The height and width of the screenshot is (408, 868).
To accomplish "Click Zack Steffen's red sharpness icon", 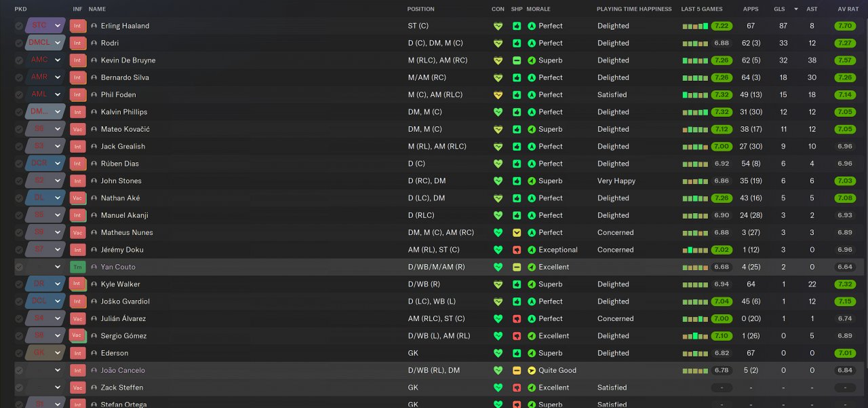I will (x=517, y=388).
